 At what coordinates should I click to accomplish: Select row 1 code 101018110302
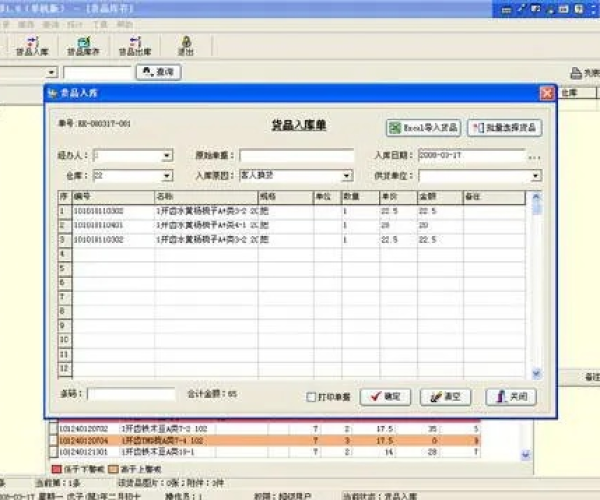click(99, 211)
